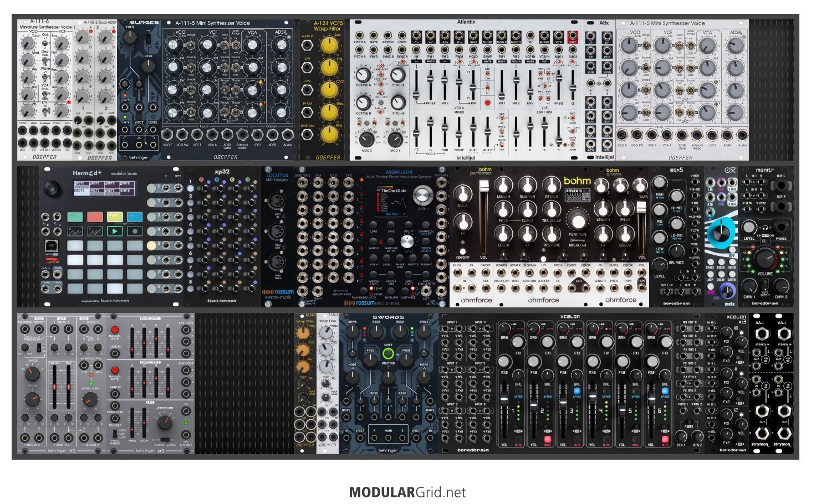
Task: Click the Behringer 140 WAVEFORM knob
Action: coord(165,423)
